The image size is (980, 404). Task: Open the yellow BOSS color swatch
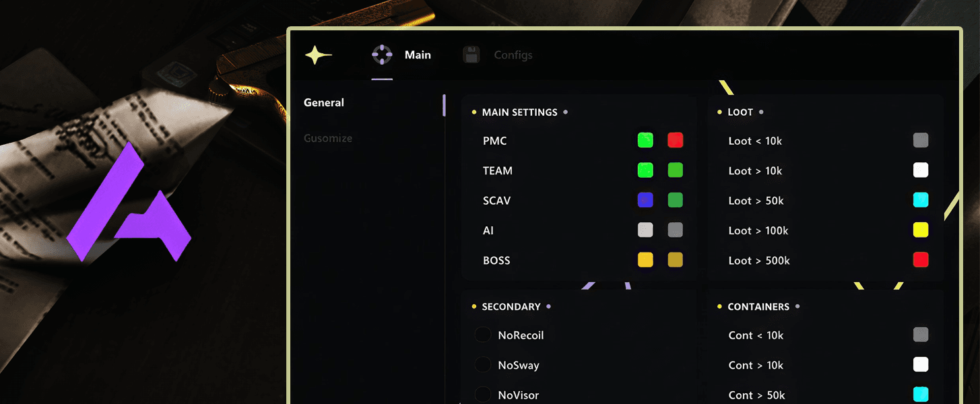645,260
